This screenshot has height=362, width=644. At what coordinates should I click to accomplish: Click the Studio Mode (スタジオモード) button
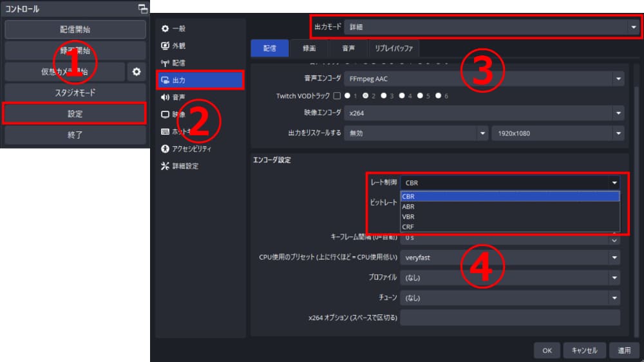(75, 93)
